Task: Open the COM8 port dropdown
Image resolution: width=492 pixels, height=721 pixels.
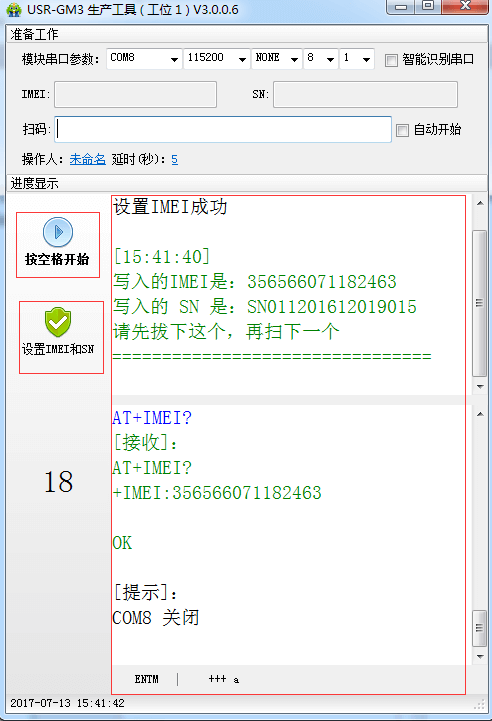Action: [143, 59]
